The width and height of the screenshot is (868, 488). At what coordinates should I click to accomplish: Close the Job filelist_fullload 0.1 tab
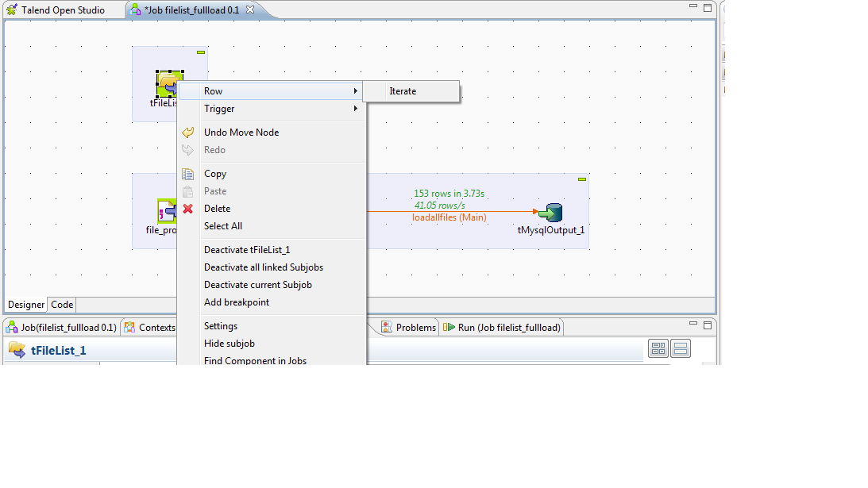click(x=250, y=10)
